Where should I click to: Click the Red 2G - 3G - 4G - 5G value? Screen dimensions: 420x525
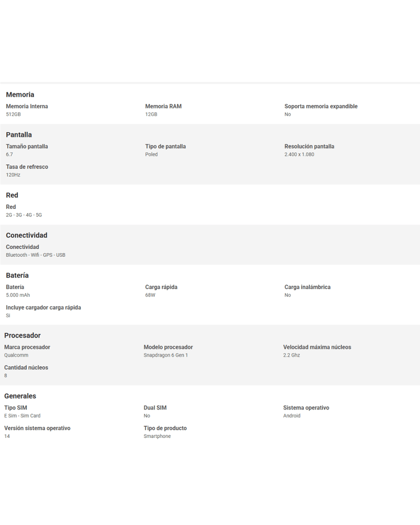[24, 215]
